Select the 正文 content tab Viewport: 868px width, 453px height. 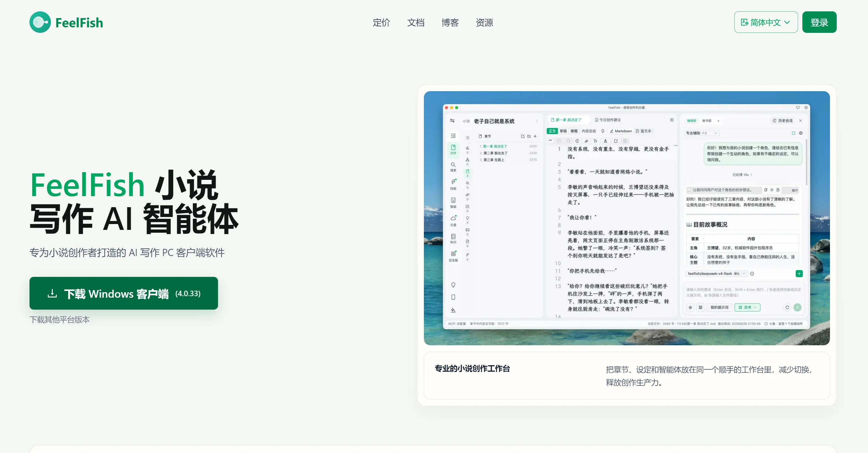[x=552, y=131]
